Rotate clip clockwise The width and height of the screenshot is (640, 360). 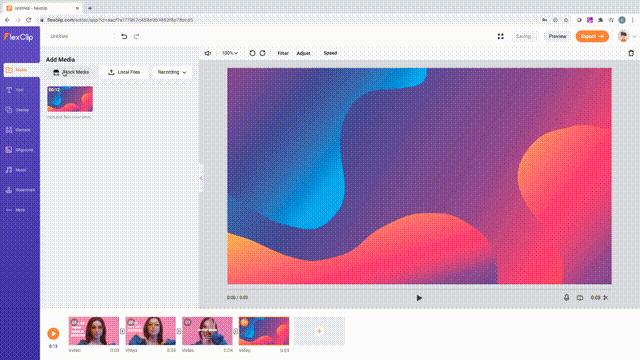pyautogui.click(x=262, y=53)
